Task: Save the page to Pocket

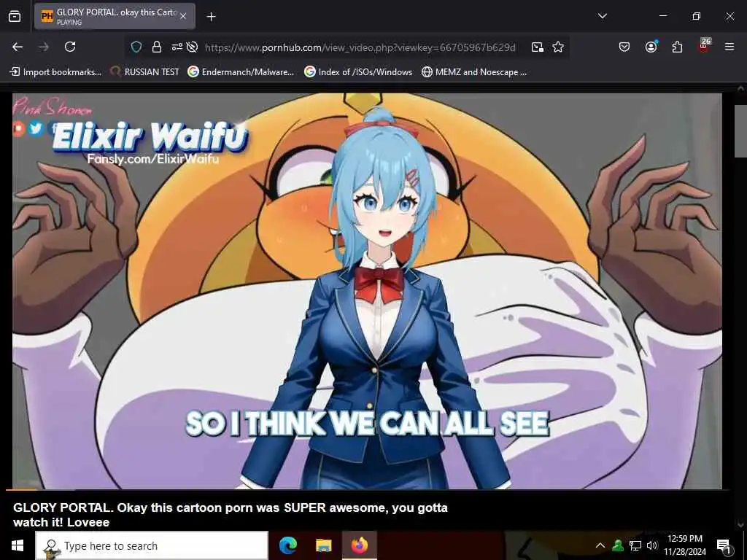Action: 624,47
